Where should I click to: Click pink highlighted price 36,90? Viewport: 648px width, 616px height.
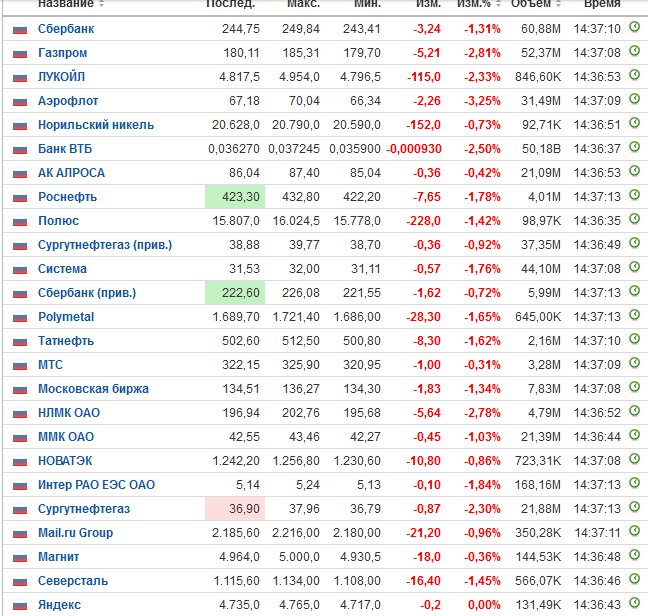click(x=235, y=509)
